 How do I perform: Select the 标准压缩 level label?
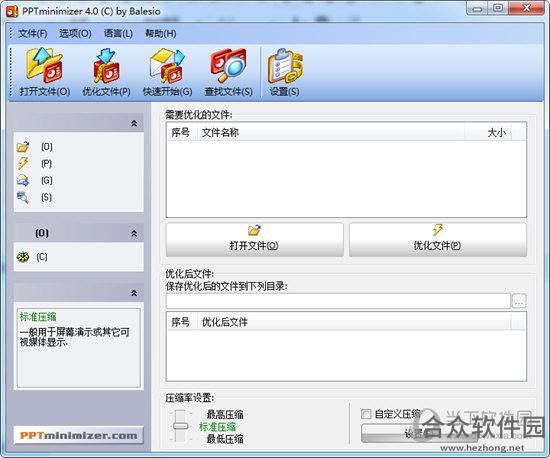coord(217,427)
